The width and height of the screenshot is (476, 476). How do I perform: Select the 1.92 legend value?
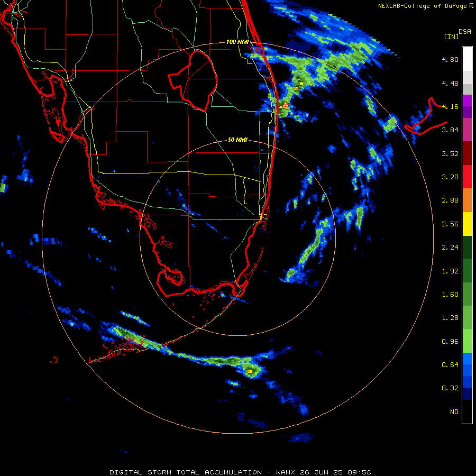(450, 271)
